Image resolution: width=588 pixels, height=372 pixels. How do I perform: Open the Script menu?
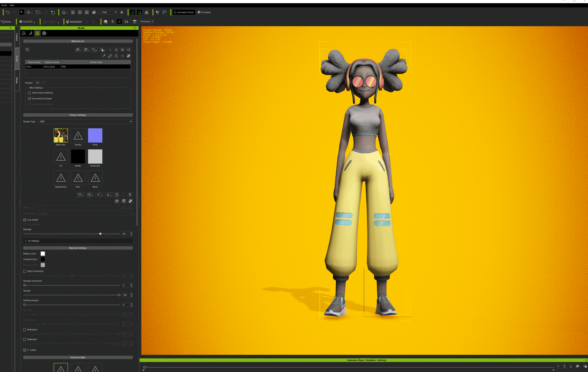tap(4, 5)
